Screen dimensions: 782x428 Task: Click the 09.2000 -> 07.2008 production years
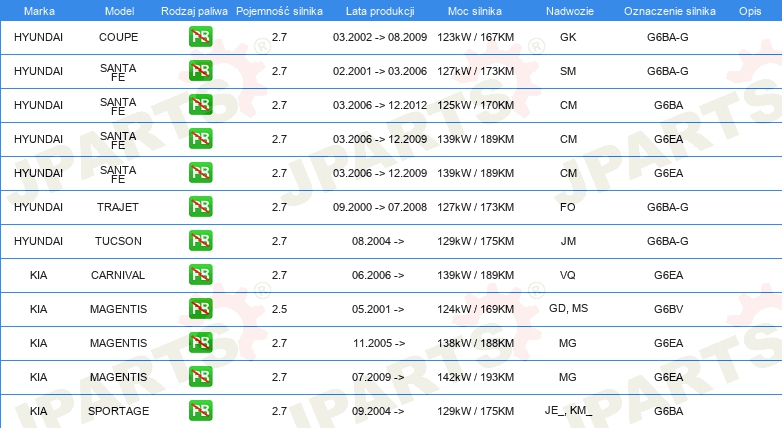380,207
